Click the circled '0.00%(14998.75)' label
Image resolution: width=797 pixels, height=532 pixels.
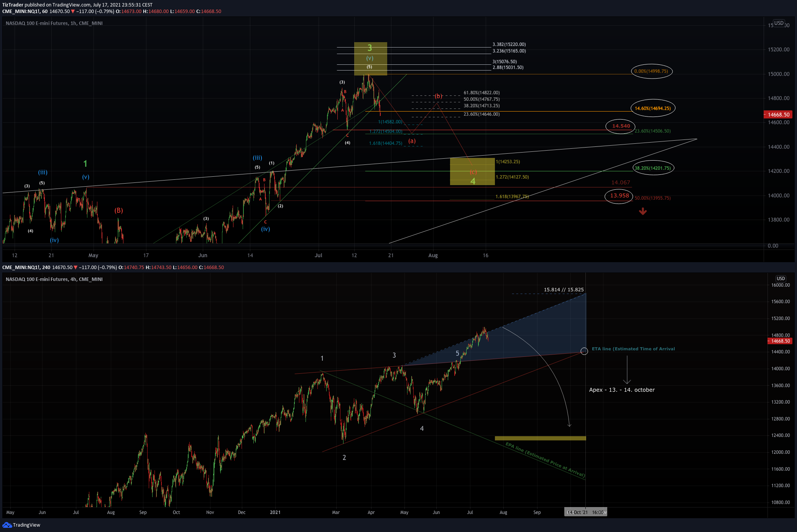click(x=651, y=71)
